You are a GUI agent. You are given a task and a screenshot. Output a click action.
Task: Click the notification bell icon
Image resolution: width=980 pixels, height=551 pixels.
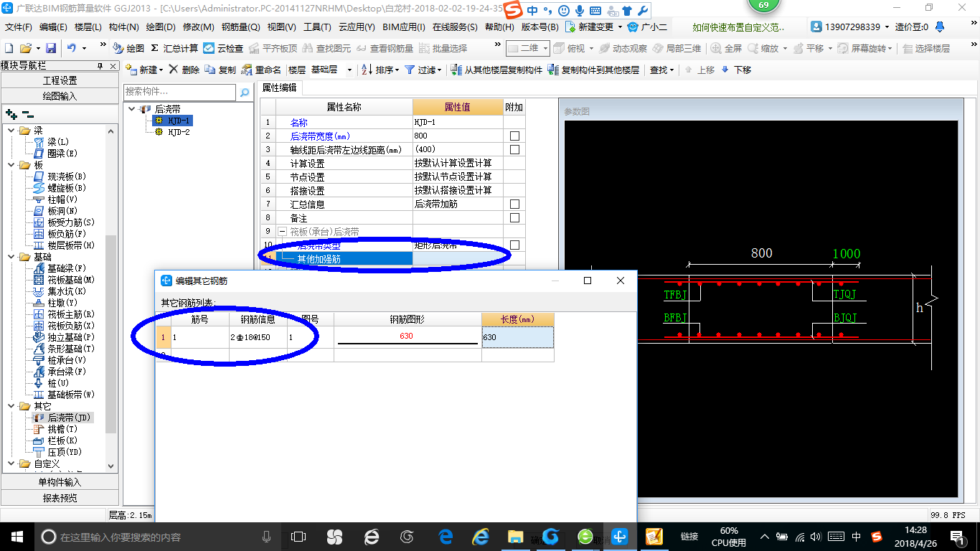point(940,27)
